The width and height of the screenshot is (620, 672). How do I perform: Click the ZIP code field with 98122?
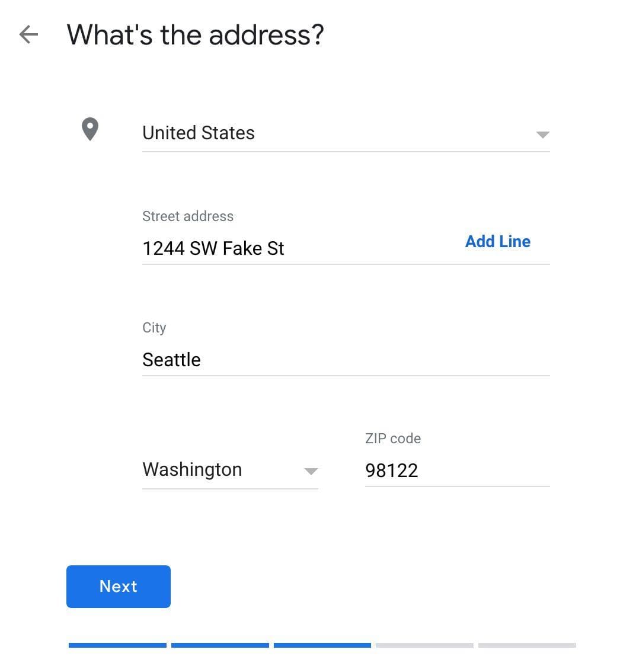[456, 471]
